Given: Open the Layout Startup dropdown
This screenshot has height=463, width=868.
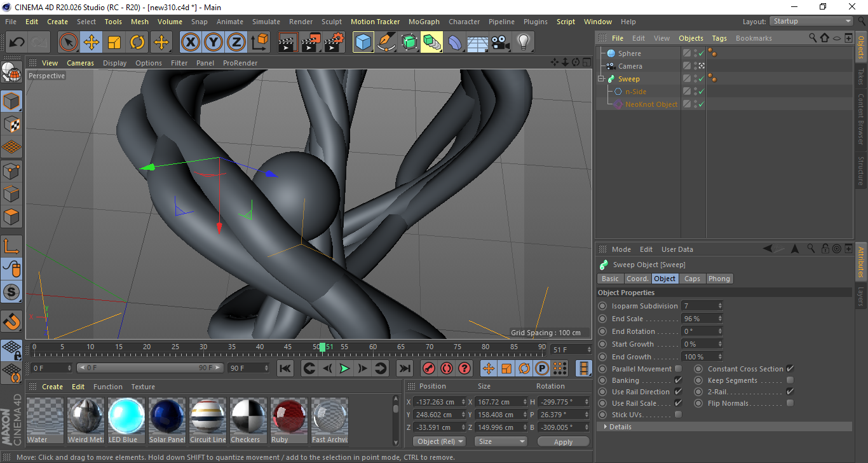Looking at the screenshot, I should point(811,21).
